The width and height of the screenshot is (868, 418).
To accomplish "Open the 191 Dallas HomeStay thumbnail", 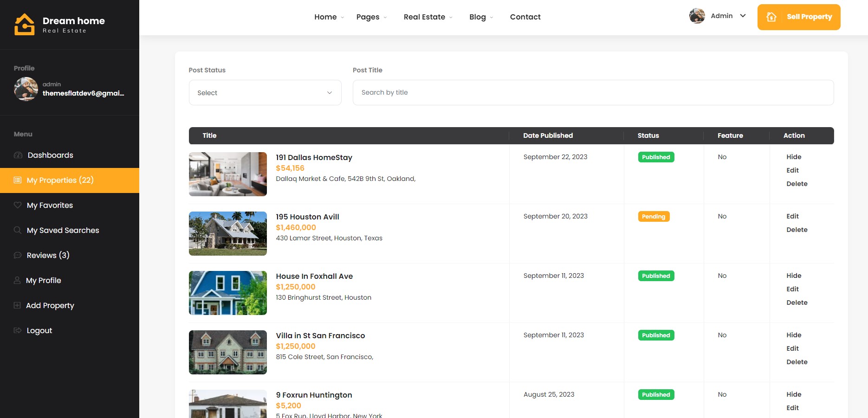I will (x=228, y=174).
